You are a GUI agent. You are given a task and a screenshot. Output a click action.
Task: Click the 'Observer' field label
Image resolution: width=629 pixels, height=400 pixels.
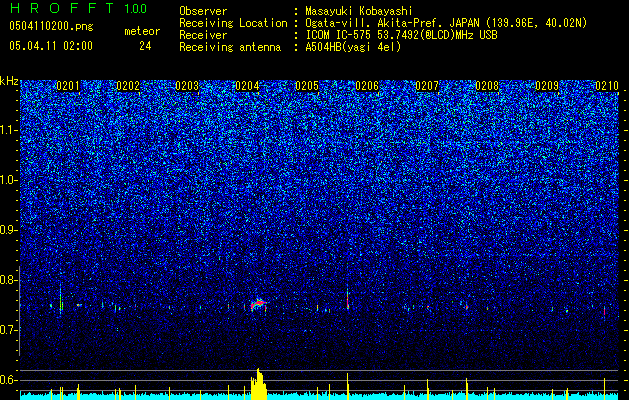coord(203,11)
